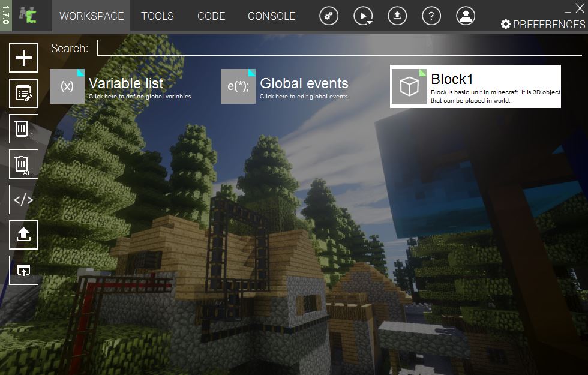Open the user account icon
Image resolution: width=588 pixels, height=375 pixels.
[x=466, y=16]
